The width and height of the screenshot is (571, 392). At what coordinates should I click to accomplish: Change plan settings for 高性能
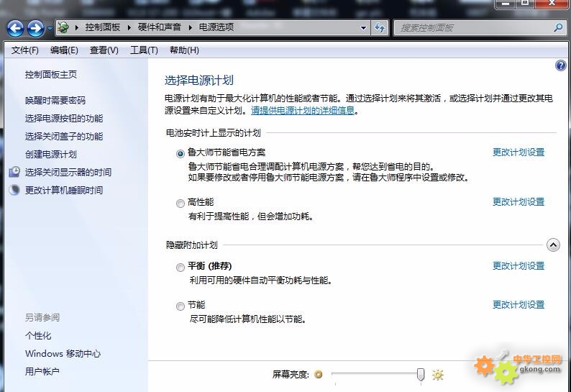(519, 202)
